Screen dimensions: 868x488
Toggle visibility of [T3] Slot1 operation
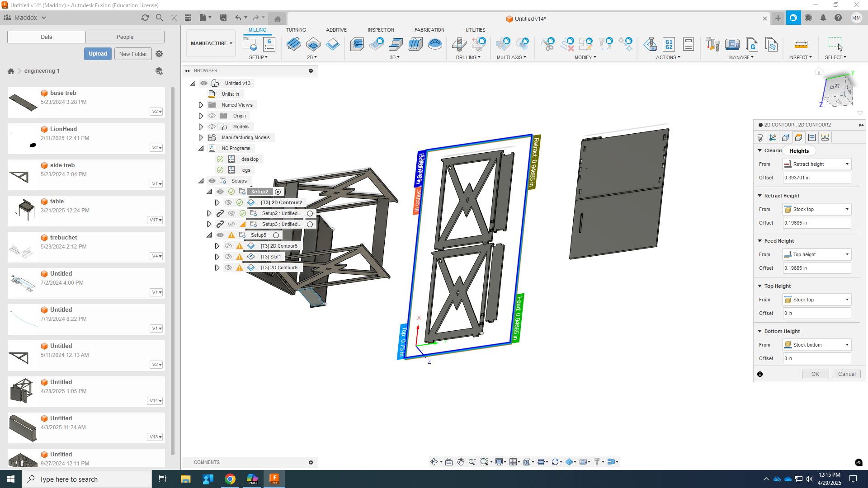(x=228, y=257)
